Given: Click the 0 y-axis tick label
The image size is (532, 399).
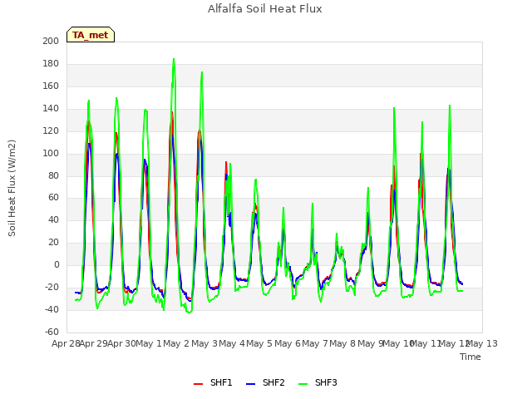Looking at the screenshot, I should [x=57, y=264].
